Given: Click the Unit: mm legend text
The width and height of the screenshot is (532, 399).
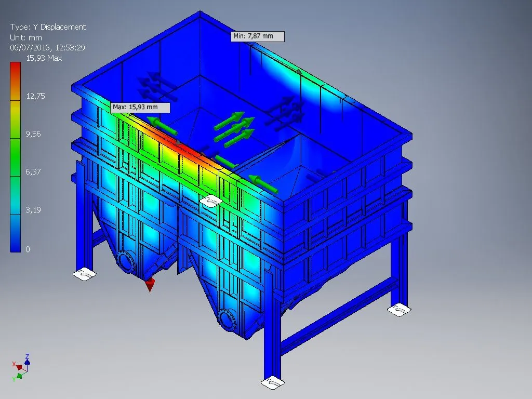Looking at the screenshot, I should 26,37.
